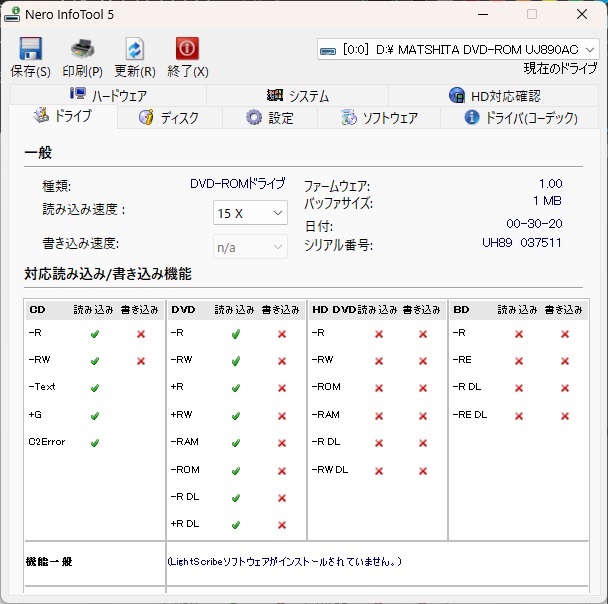608x604 pixels.
Task: Open the 設定 tab
Action: [x=270, y=117]
